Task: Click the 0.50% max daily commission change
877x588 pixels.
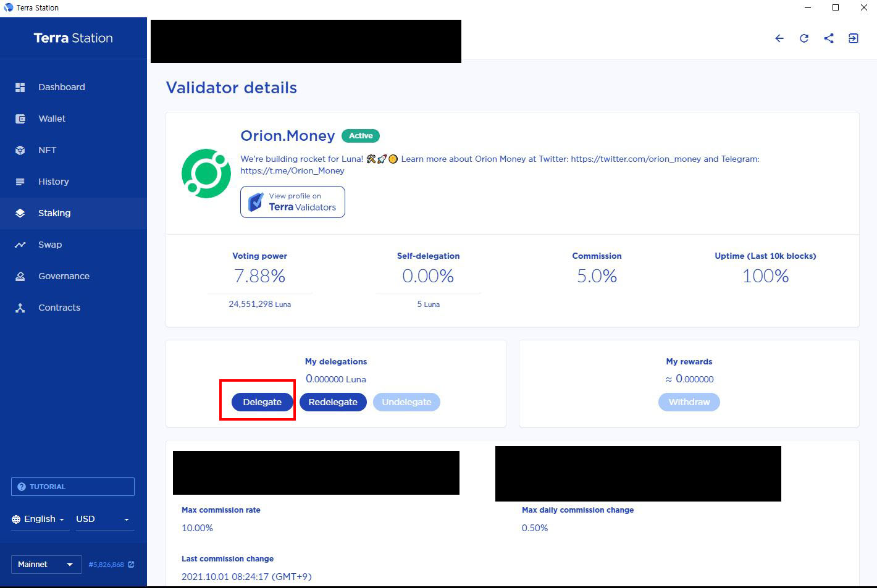Action: point(535,528)
